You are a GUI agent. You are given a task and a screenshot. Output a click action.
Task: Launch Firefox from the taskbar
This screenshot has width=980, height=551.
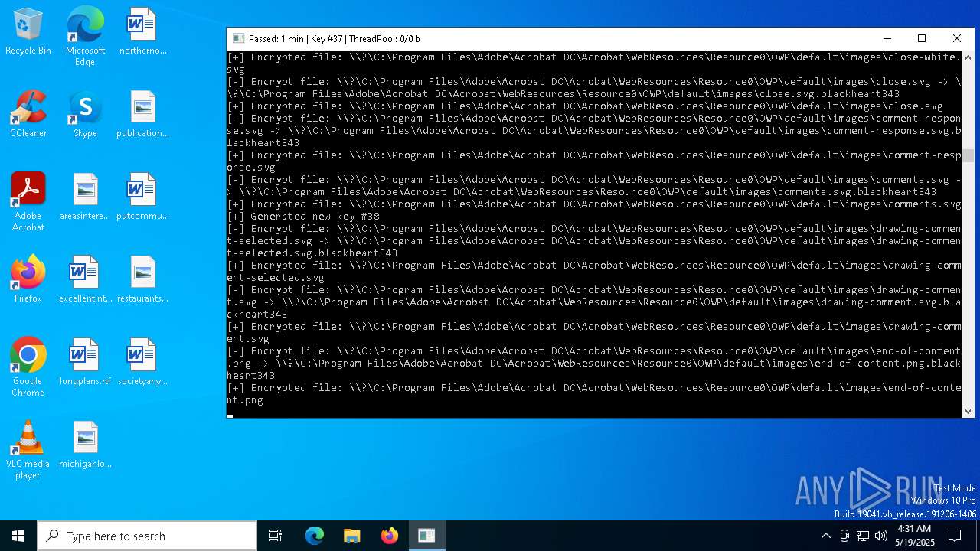click(389, 536)
